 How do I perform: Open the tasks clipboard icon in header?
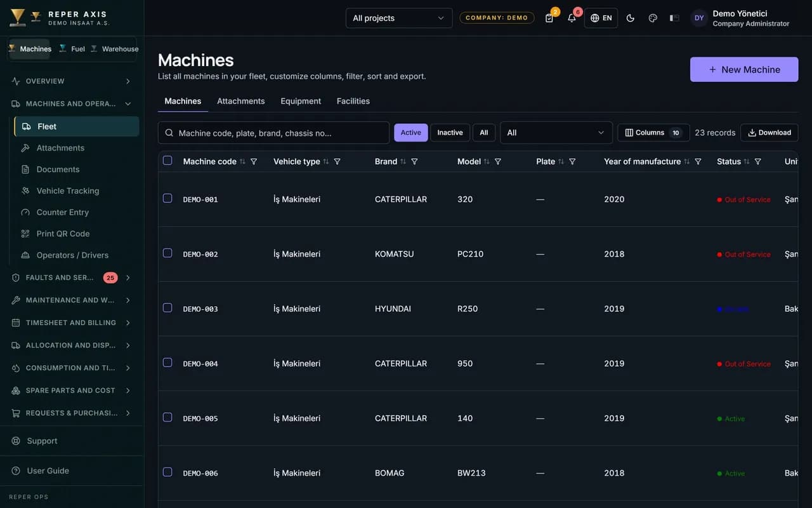549,18
